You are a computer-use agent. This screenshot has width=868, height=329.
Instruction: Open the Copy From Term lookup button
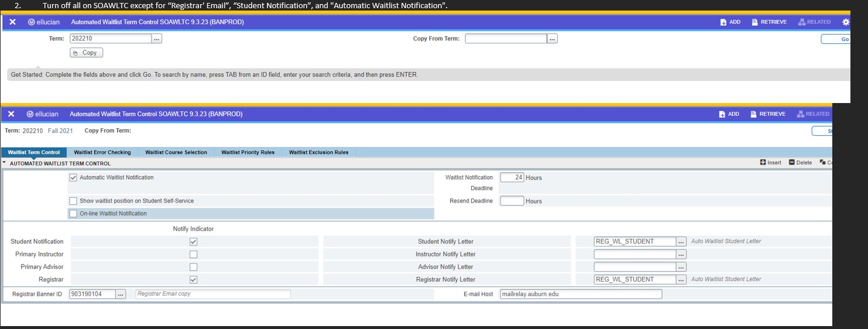pyautogui.click(x=553, y=39)
